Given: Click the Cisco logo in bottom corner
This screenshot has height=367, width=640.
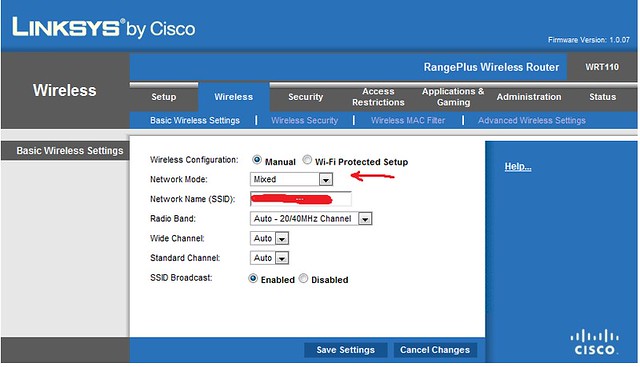Looking at the screenshot, I should coord(594,343).
